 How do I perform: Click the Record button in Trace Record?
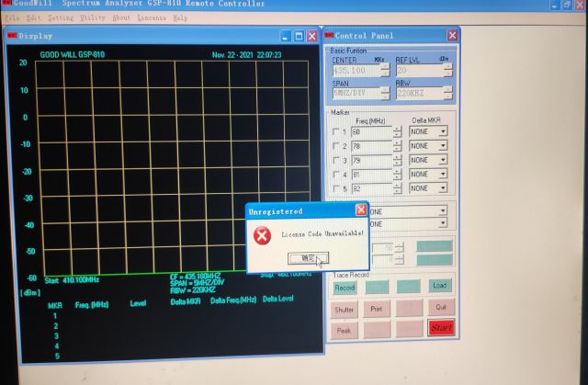click(345, 288)
